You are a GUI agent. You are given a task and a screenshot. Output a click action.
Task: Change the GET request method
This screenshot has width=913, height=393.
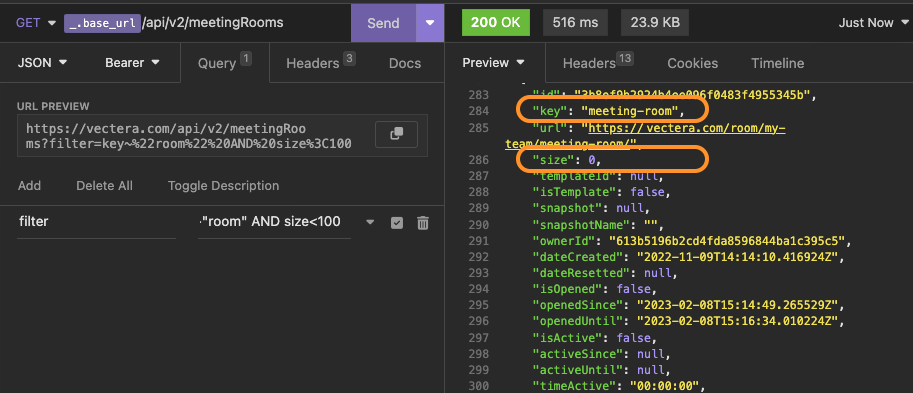(36, 23)
